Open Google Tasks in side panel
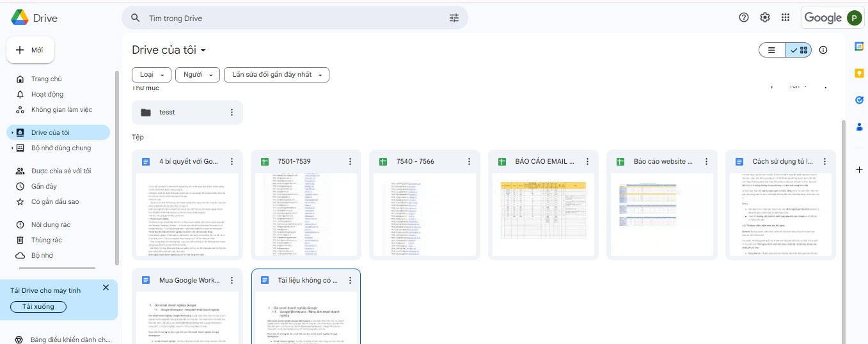868x344 pixels. tap(859, 100)
